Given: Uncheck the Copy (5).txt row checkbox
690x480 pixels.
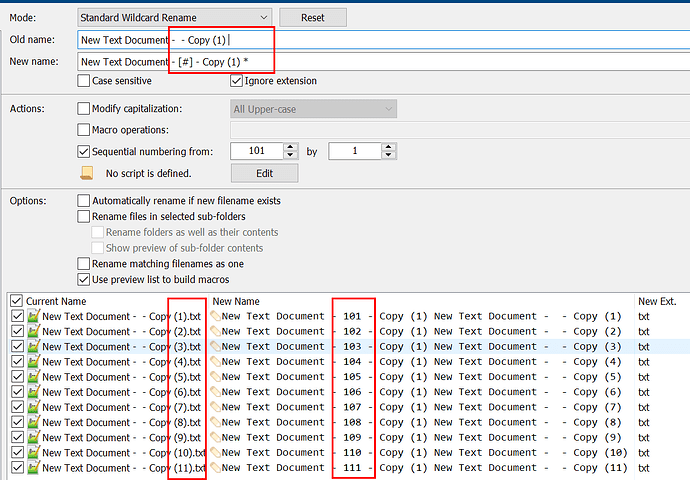Looking at the screenshot, I should click(x=18, y=377).
